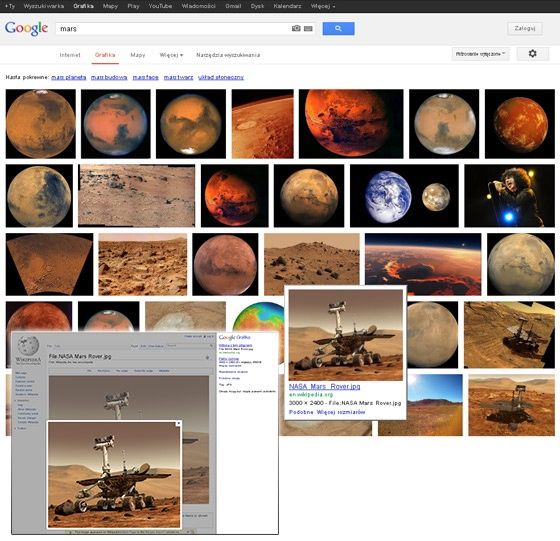Open Narzędzia wyszukiwania search tools
This screenshot has width=560, height=541.
(x=228, y=55)
